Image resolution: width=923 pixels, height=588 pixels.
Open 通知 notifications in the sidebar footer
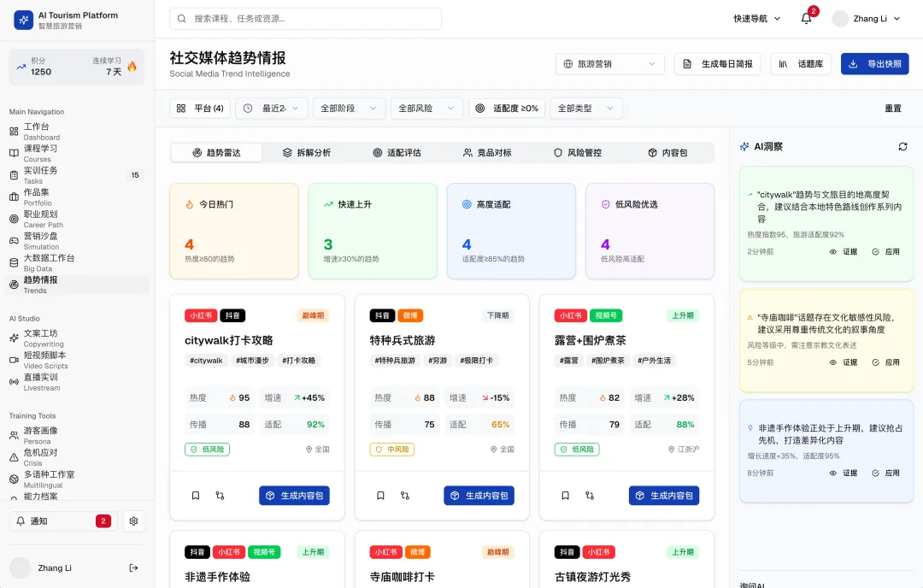(x=63, y=520)
